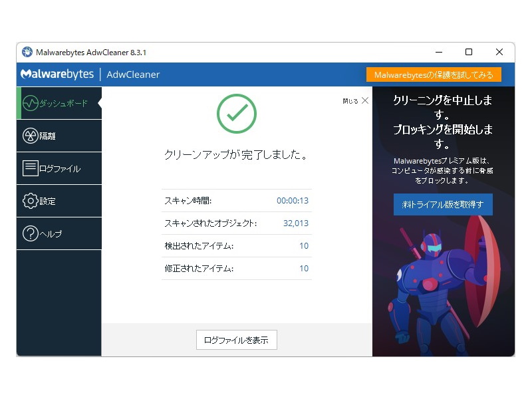This screenshot has width=532, height=399.
Task: Click the scanned objects value 32,013
Action: (x=296, y=223)
